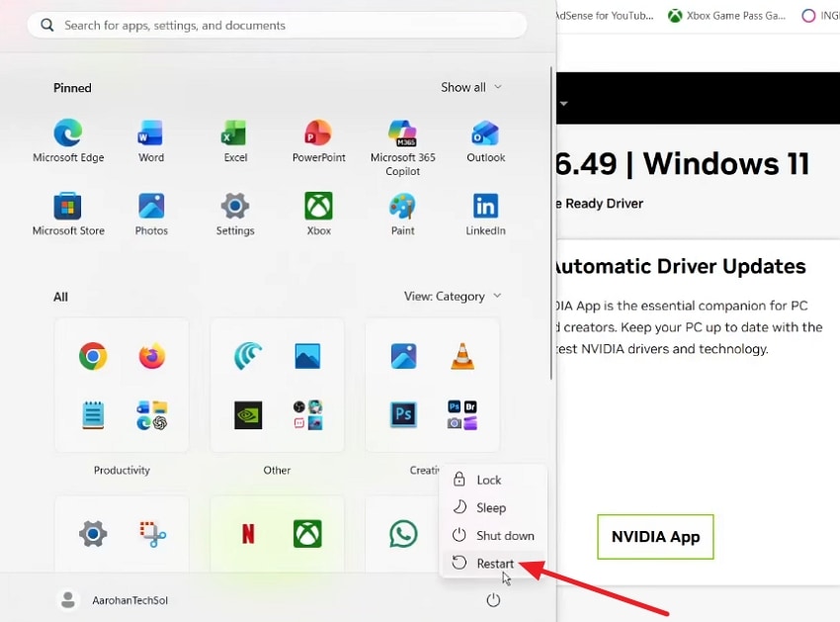Screen dimensions: 840x622
Task: Open NVIDIA app in Other group
Action: click(248, 415)
